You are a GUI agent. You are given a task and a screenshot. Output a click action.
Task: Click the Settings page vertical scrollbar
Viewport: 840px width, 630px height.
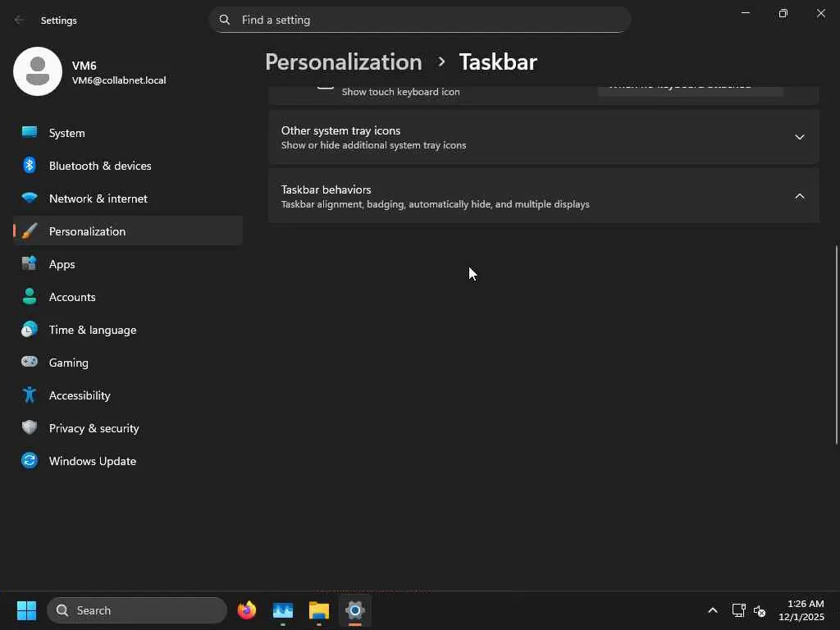pyautogui.click(x=836, y=345)
